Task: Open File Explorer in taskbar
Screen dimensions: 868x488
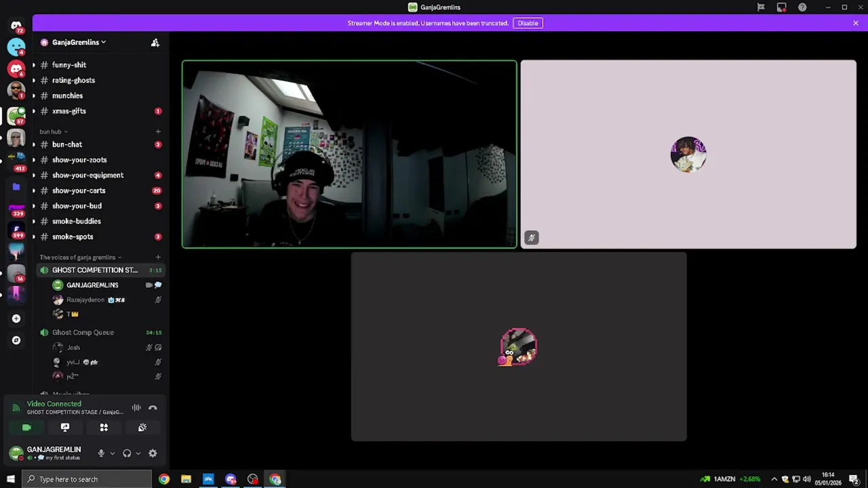Action: click(x=186, y=479)
